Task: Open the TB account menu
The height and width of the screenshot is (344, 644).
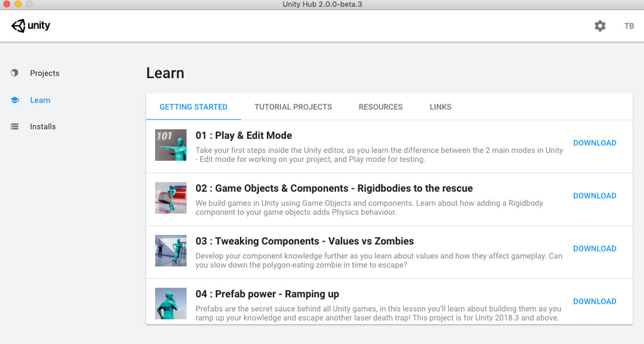Action: [x=629, y=26]
